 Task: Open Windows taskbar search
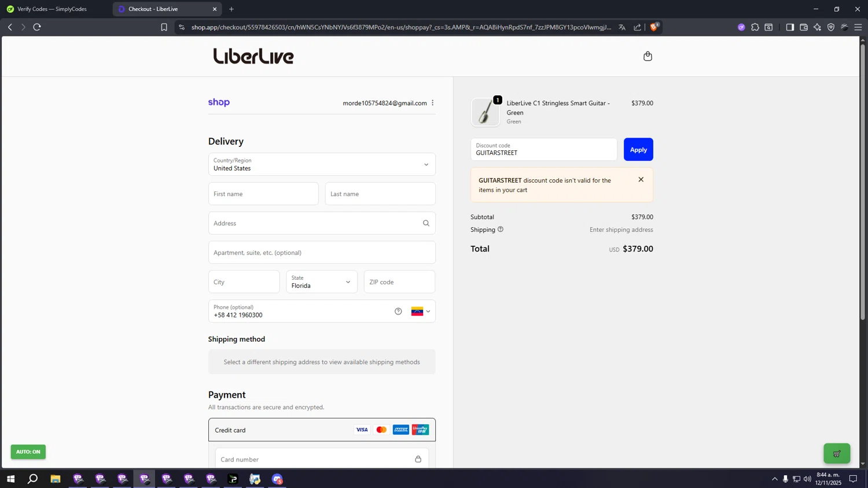[33, 479]
